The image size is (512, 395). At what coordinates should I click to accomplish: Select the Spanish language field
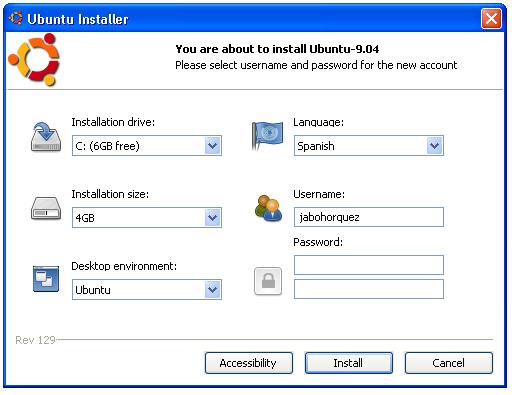[x=369, y=146]
